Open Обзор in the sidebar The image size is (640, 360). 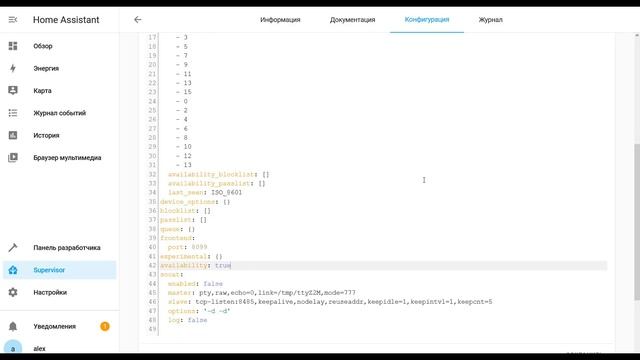click(x=43, y=46)
